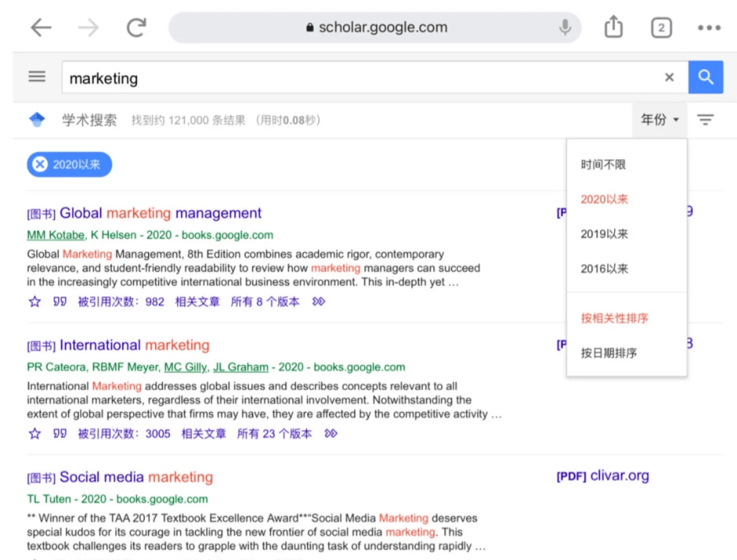737x560 pixels.
Task: Open 相关文章 for International marketing
Action: pos(203,434)
